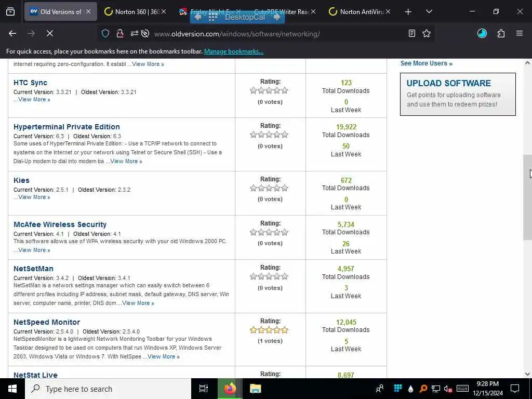Click 19,922 total downloads for Hyperterminal
The image size is (532, 399).
[346, 127]
